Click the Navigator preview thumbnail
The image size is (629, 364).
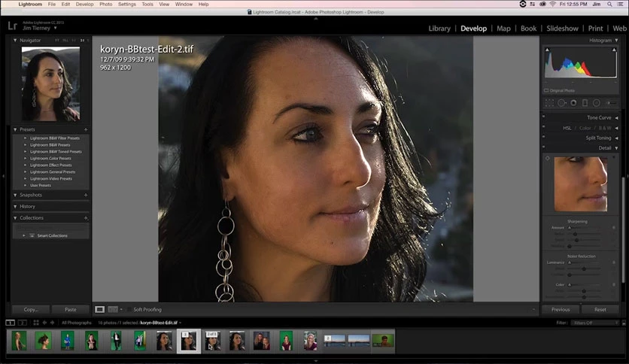coord(50,83)
